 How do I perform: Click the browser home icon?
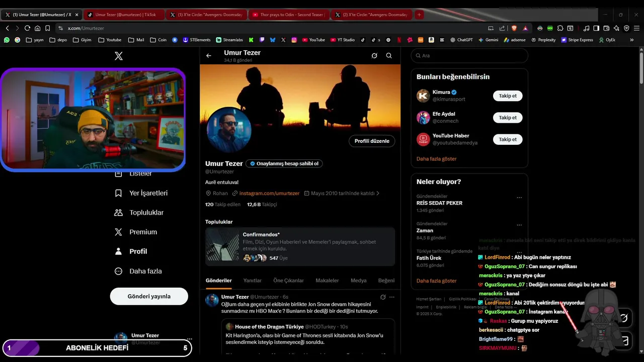(x=37, y=28)
